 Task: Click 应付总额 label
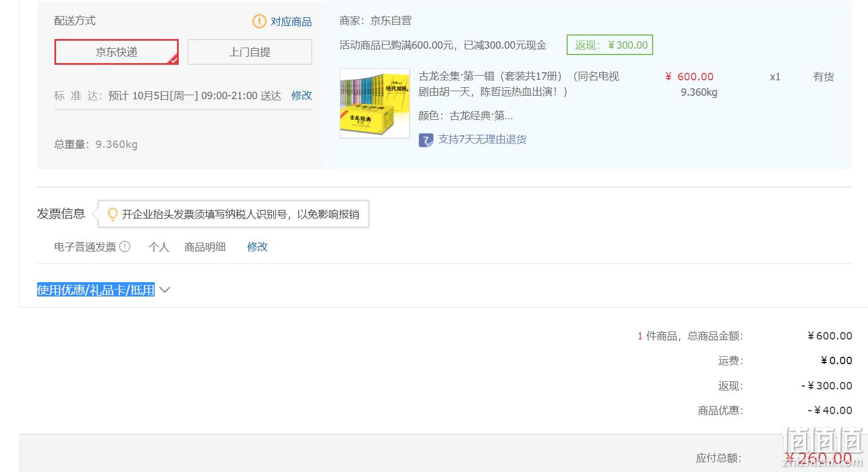[719, 458]
